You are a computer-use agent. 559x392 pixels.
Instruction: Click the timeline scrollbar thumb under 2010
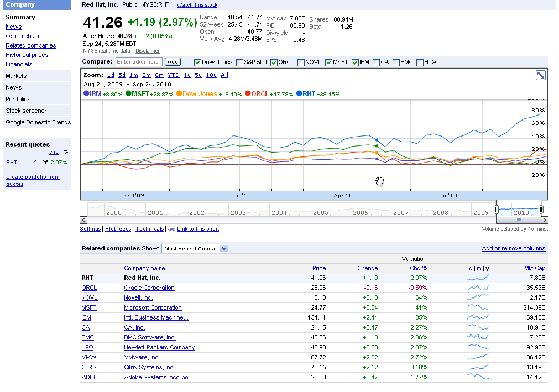pyautogui.click(x=518, y=221)
